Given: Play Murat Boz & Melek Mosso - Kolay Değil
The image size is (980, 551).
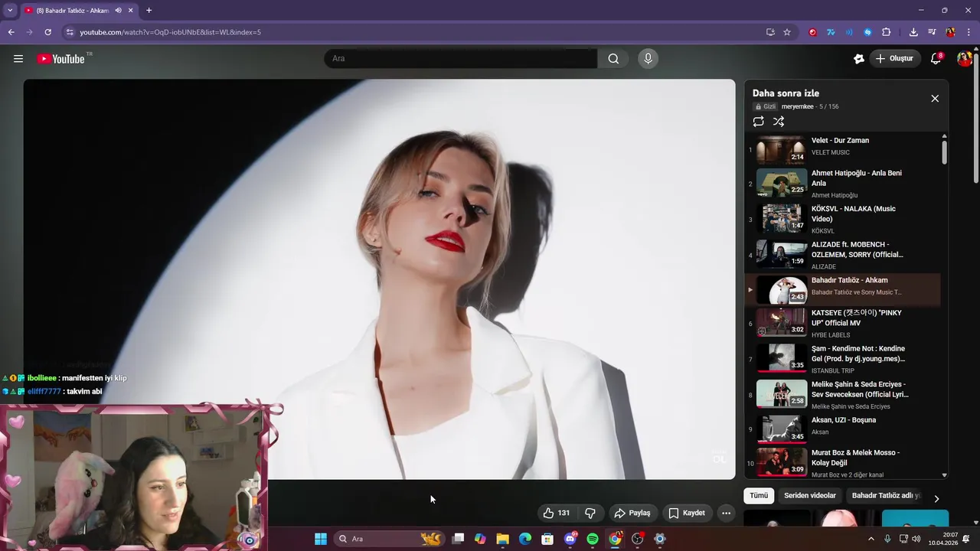Looking at the screenshot, I should [x=842, y=462].
